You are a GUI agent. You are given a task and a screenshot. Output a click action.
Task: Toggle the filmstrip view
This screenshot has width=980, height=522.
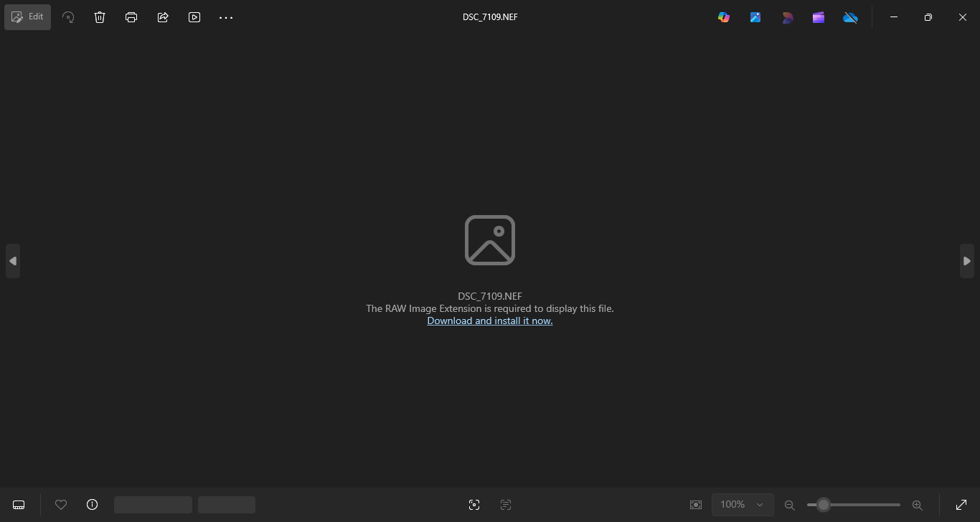(x=19, y=505)
